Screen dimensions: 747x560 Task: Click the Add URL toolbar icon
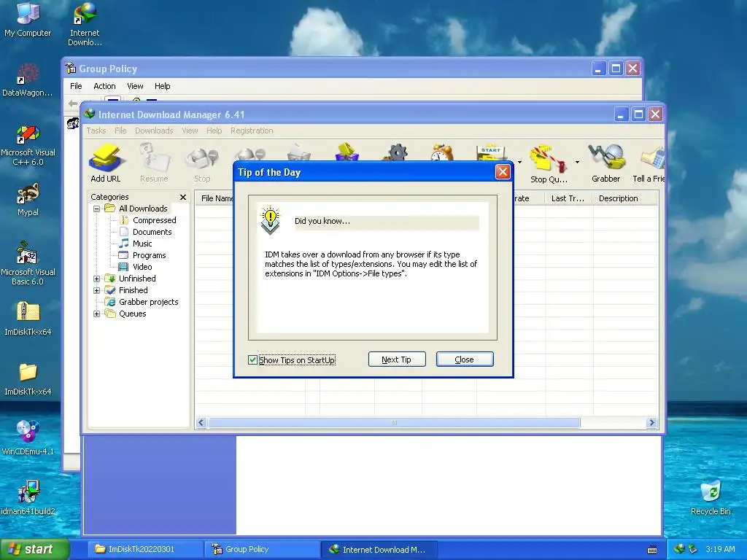coord(106,163)
